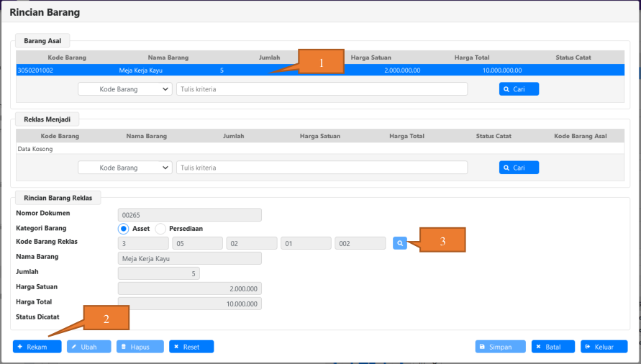The width and height of the screenshot is (641, 364).
Task: Click Cari button in Reklas Menjadi section
Action: point(519,168)
